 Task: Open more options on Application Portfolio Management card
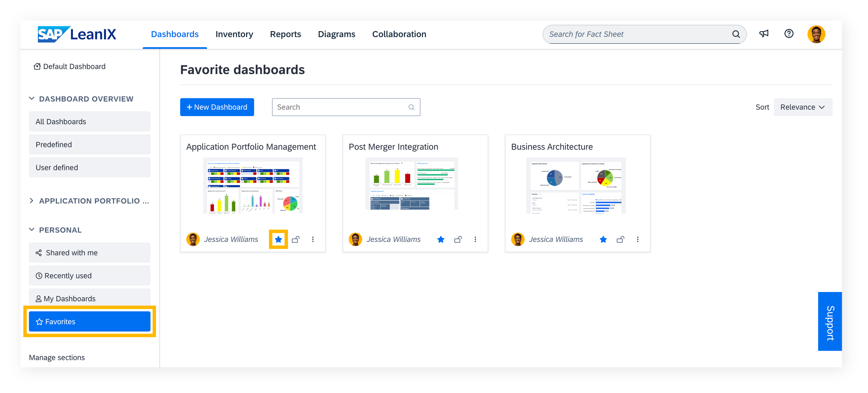313,239
